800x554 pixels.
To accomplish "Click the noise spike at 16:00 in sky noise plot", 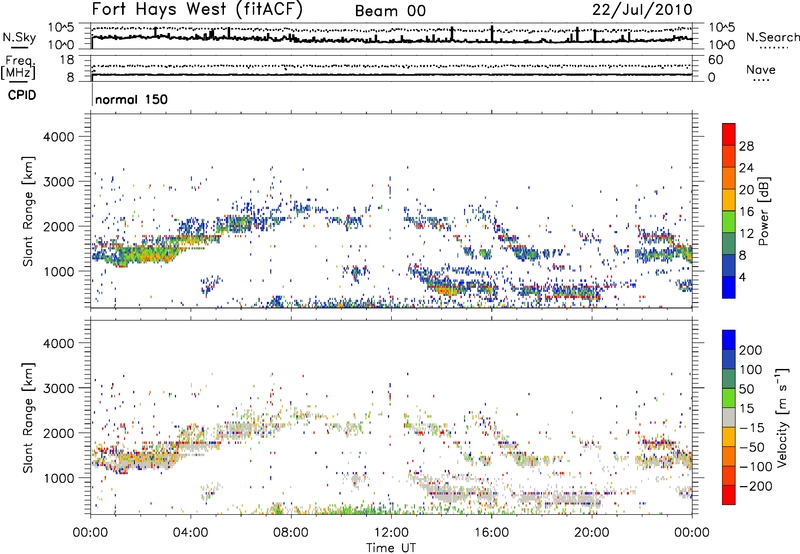I will (492, 33).
